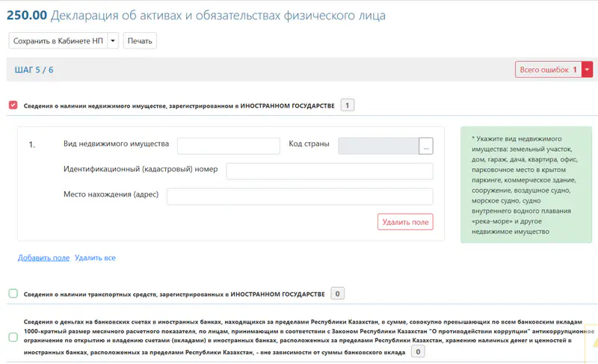Screen dimensions: 598x364
Task: Click the '0' badge ending the bank accounts paragraph
Action: coord(418,351)
